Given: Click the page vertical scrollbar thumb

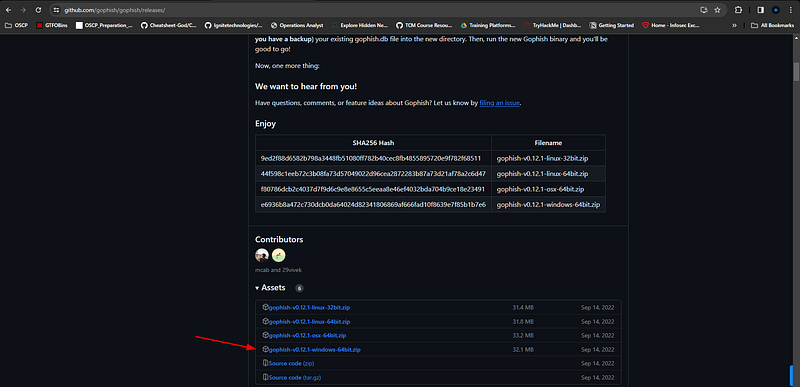Looking at the screenshot, I should click(796, 71).
